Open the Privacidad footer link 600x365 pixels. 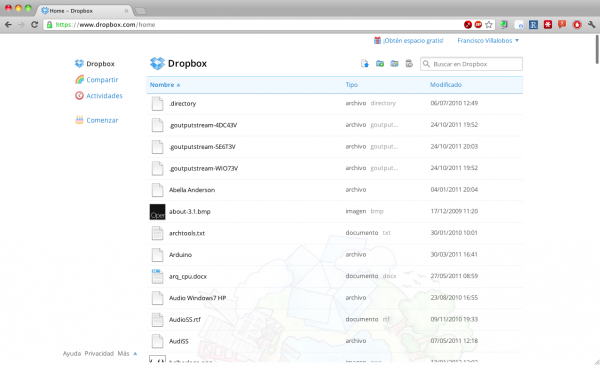(99, 353)
